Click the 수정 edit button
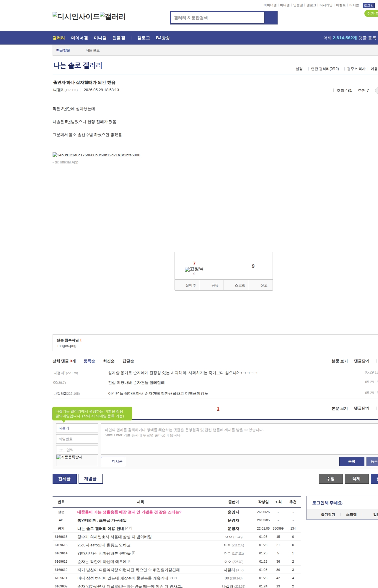The width and height of the screenshot is (378, 588). (x=330, y=479)
